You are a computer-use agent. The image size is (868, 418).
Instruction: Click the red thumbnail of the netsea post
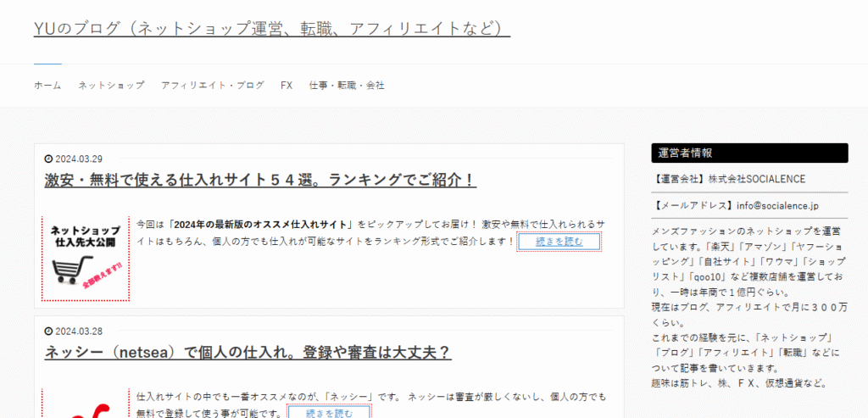click(86, 407)
